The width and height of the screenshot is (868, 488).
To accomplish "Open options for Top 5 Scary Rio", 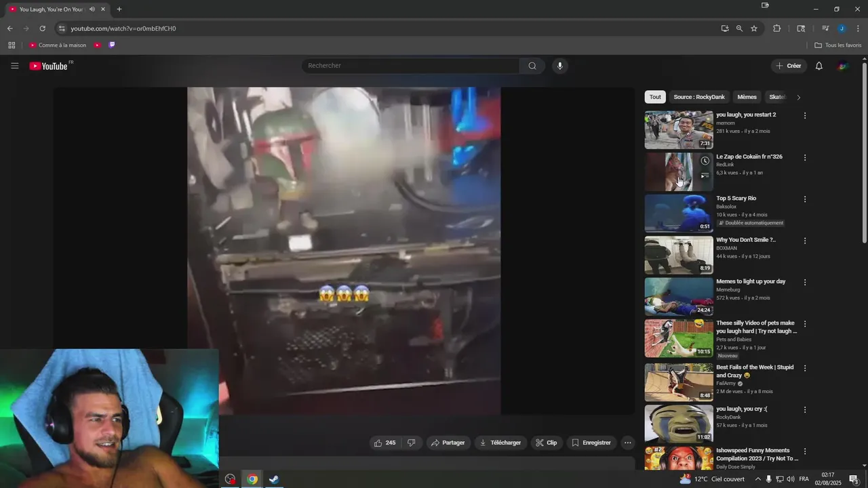I will (805, 199).
